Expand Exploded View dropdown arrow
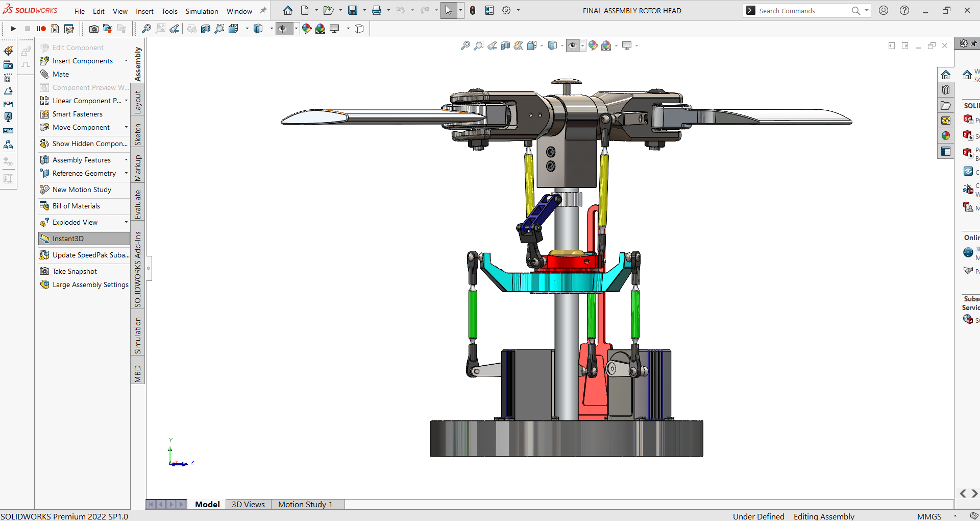Screen dimensions: 980x521 [126, 222]
